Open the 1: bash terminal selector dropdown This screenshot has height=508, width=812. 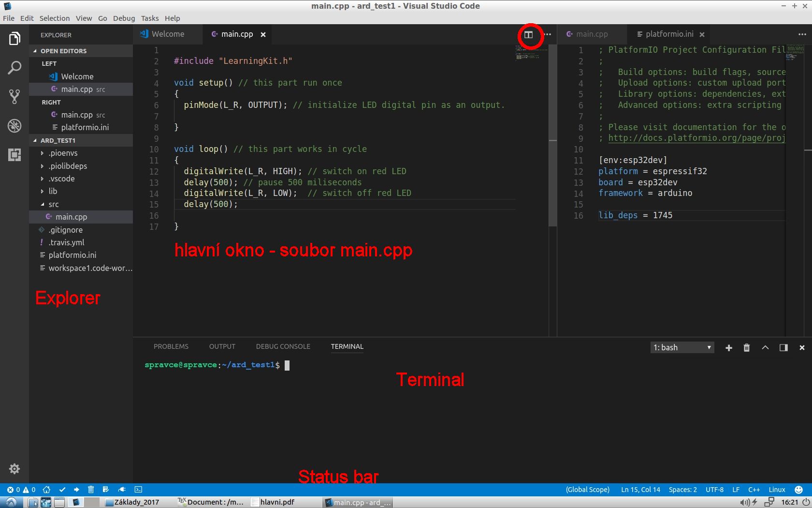(682, 347)
